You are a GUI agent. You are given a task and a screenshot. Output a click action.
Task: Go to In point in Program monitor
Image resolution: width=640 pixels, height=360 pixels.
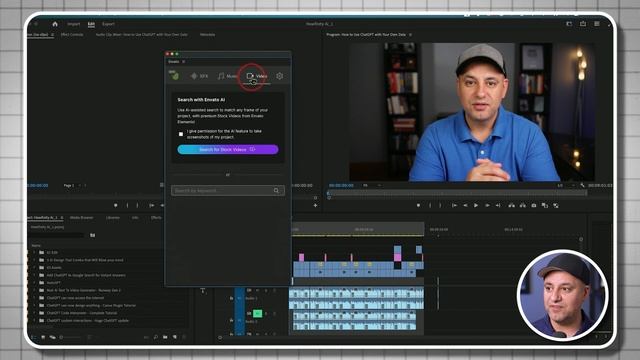[x=454, y=205]
